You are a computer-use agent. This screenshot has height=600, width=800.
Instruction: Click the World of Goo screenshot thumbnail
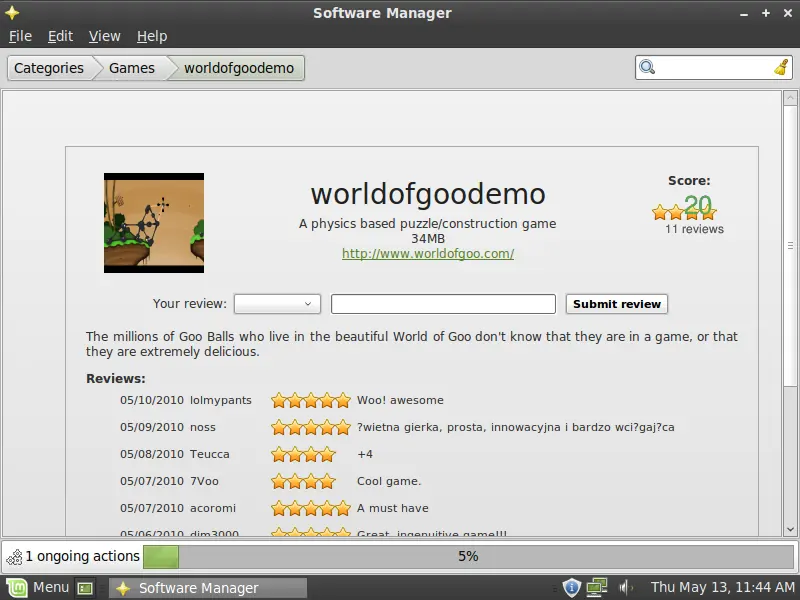(154, 223)
